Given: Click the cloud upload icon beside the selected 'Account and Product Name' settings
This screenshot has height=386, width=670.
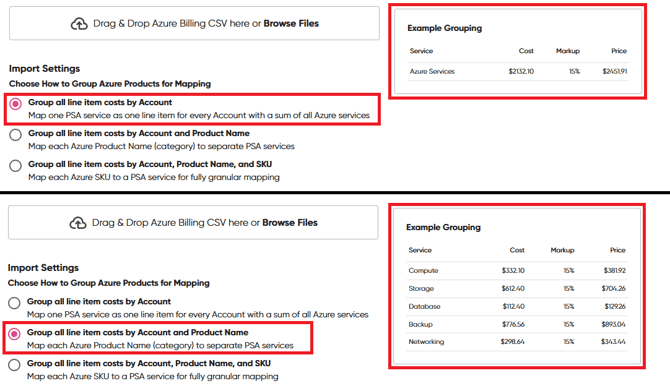Looking at the screenshot, I should click(x=78, y=223).
